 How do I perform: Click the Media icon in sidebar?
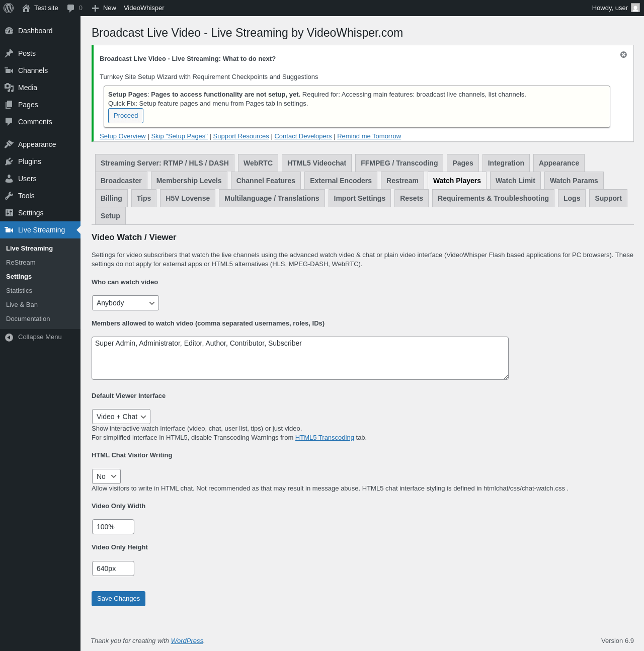coord(9,88)
